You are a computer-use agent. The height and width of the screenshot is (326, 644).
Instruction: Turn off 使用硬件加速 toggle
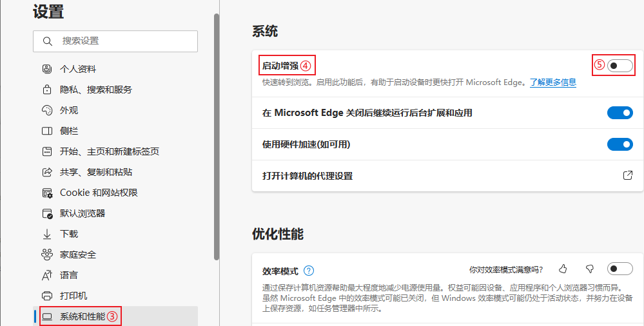pos(620,144)
